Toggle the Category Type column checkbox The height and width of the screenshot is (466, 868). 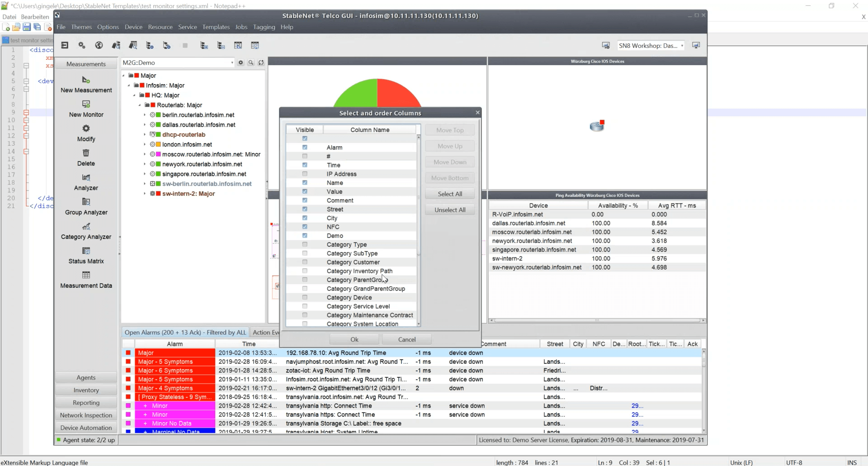[305, 244]
